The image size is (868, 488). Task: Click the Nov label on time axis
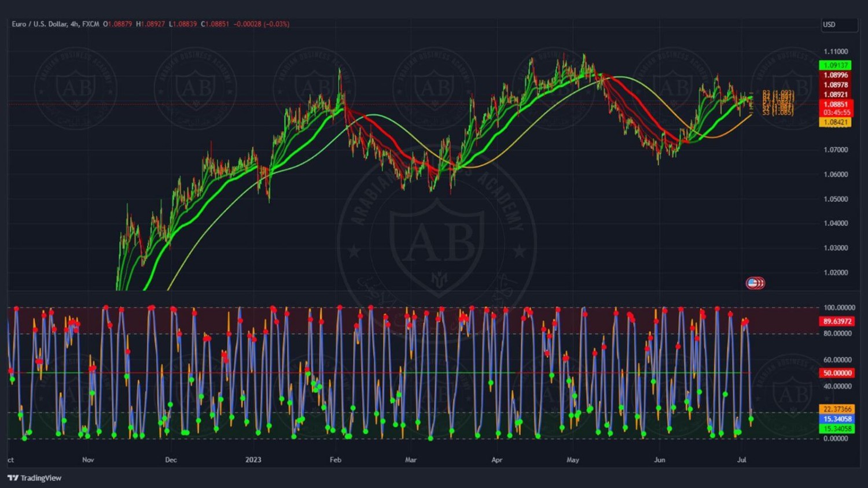pyautogui.click(x=88, y=460)
